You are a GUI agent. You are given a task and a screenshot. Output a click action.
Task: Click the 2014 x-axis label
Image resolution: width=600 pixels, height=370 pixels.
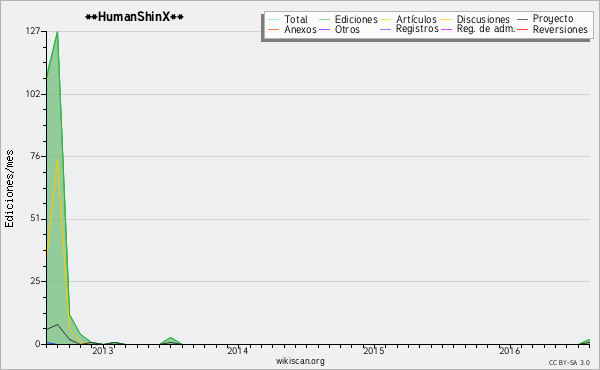(238, 351)
